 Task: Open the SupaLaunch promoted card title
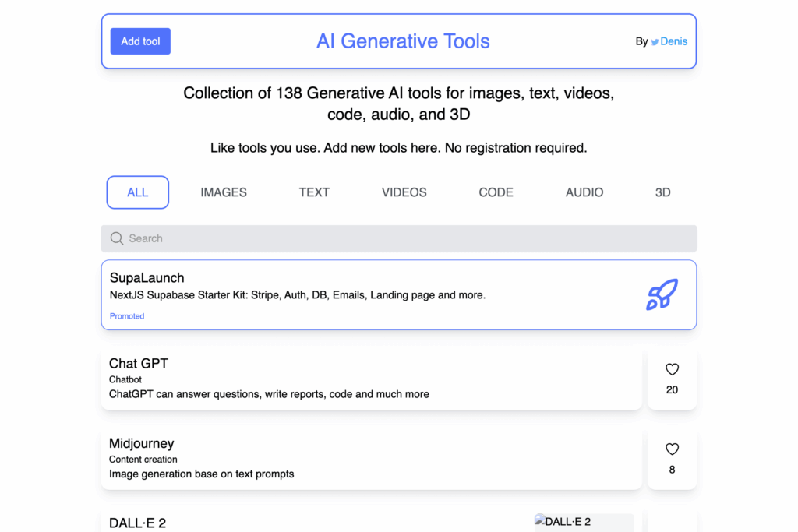point(147,278)
